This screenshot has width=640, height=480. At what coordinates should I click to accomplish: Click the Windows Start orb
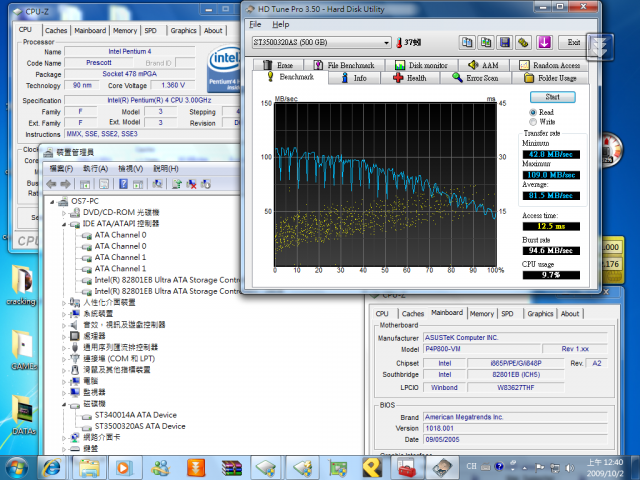click(17, 468)
